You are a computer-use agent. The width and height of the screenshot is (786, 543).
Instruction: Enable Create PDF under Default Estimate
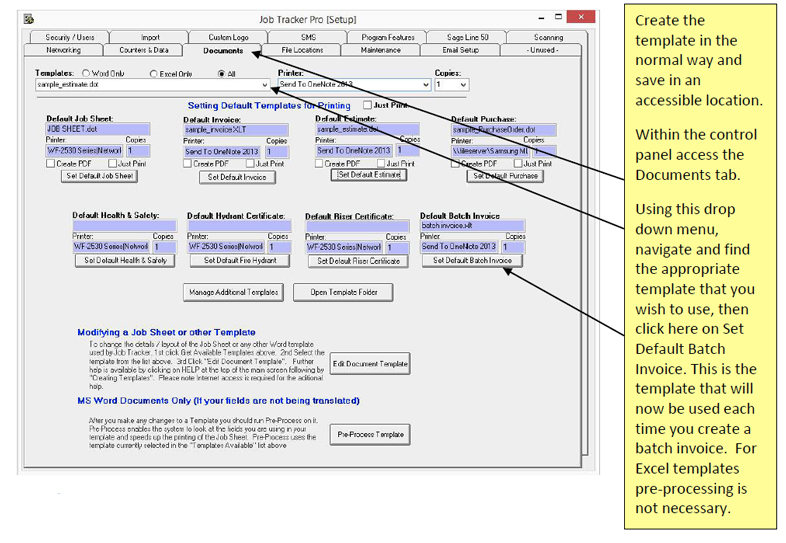click(318, 163)
